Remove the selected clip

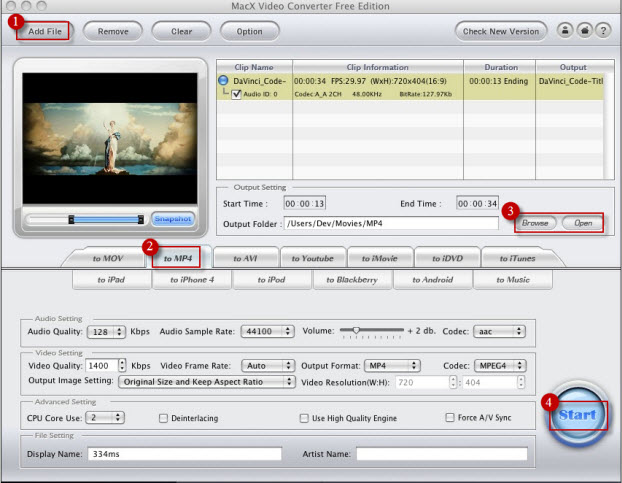click(113, 31)
